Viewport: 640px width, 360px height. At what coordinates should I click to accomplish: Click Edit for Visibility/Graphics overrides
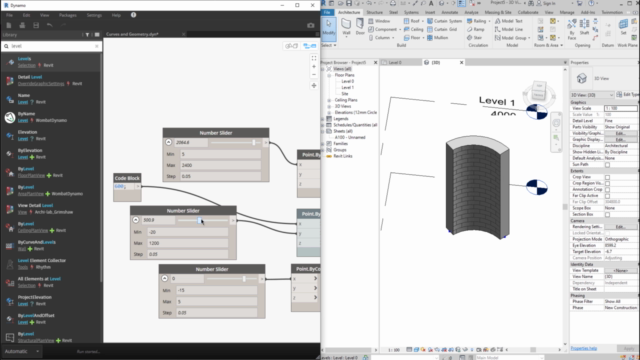pyautogui.click(x=620, y=133)
